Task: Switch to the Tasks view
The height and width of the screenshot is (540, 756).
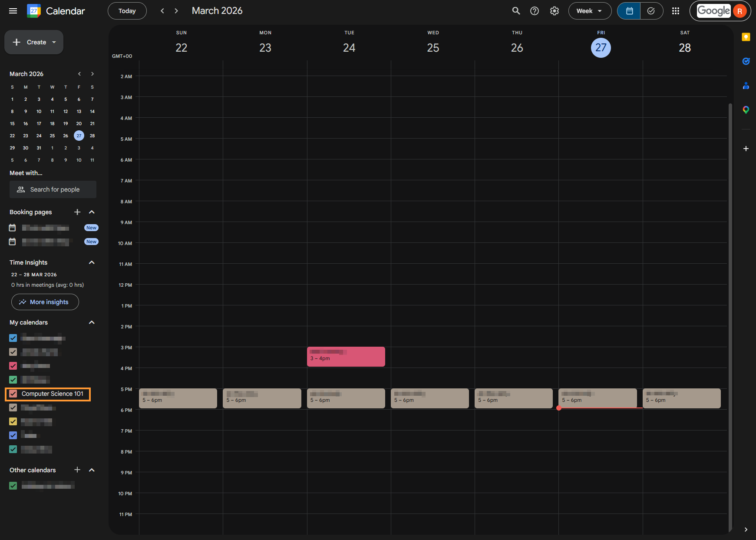Action: pyautogui.click(x=651, y=11)
